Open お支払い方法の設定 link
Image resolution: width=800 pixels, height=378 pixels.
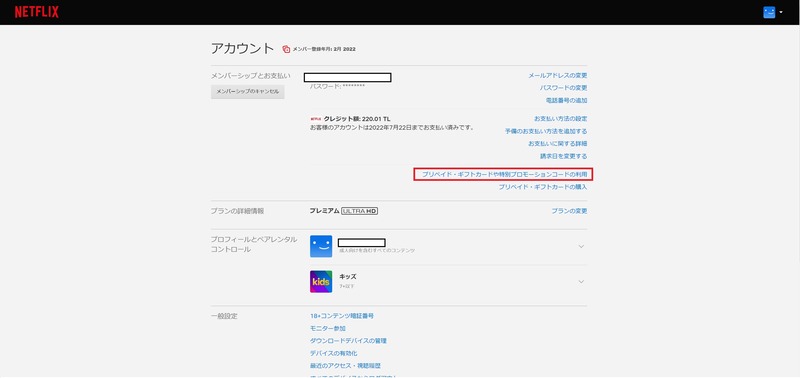coord(561,119)
